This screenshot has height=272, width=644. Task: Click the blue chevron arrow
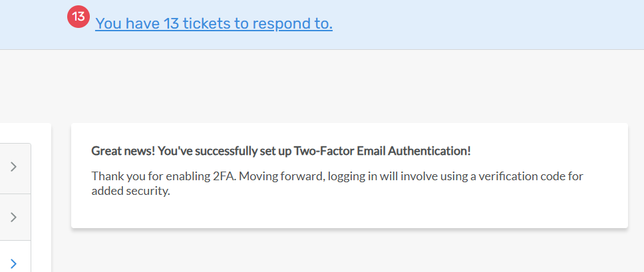(13, 263)
